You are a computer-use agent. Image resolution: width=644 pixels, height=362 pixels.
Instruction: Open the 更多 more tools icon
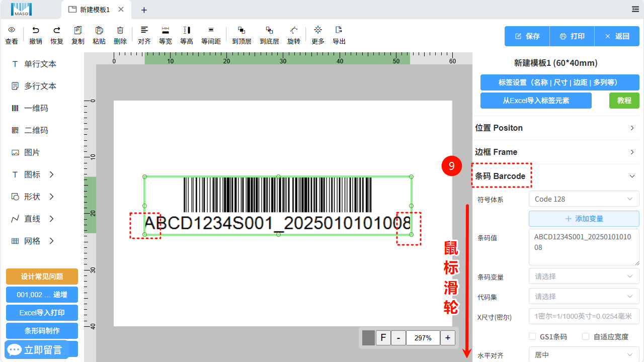318,30
